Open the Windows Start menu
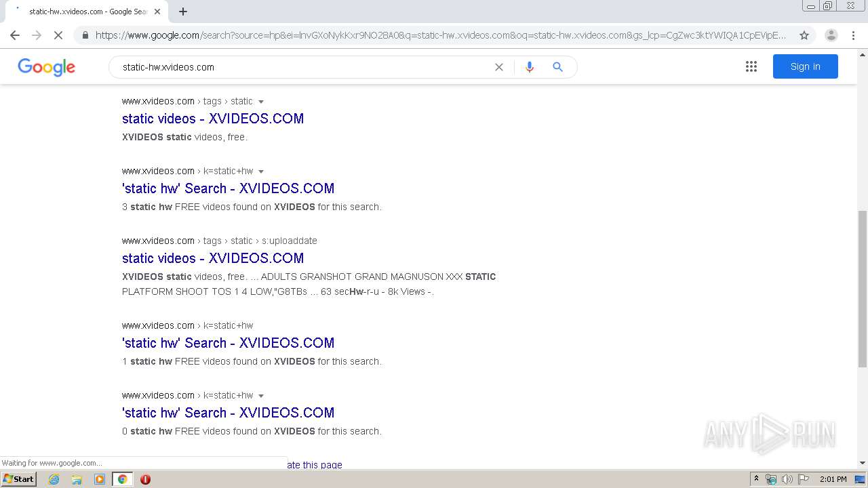The image size is (868, 488). point(19,479)
